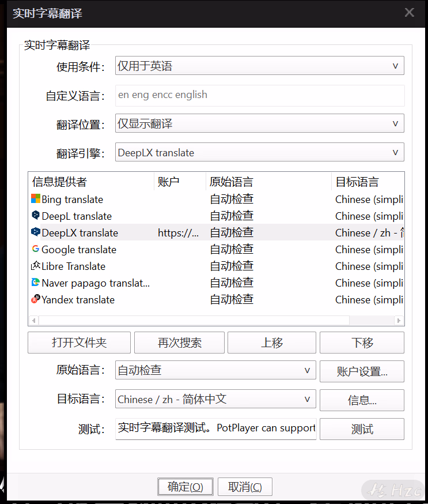The width and height of the screenshot is (428, 504).
Task: Click the 原始语言 column header
Action: click(268, 182)
